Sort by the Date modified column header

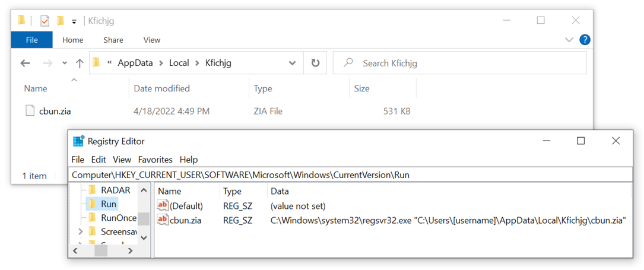coord(162,88)
